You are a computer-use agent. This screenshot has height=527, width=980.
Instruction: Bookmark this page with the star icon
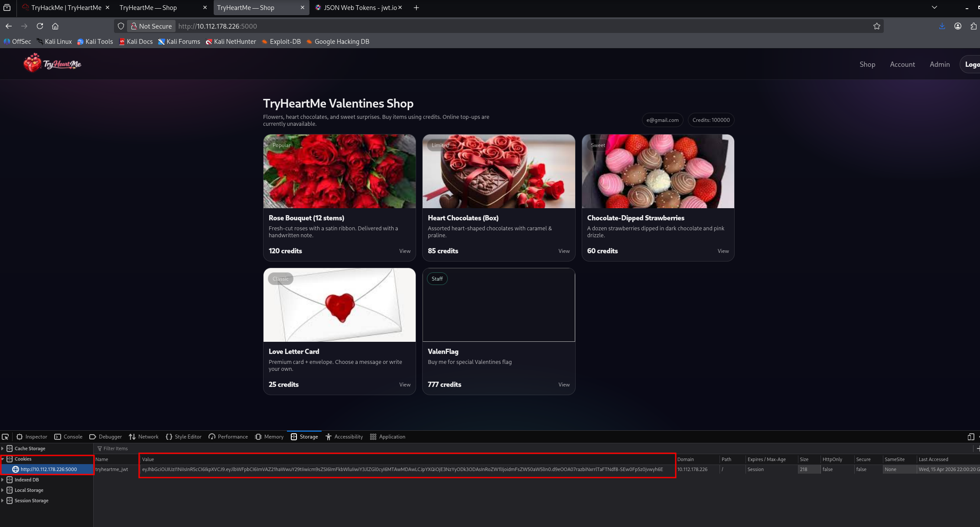[x=876, y=26]
